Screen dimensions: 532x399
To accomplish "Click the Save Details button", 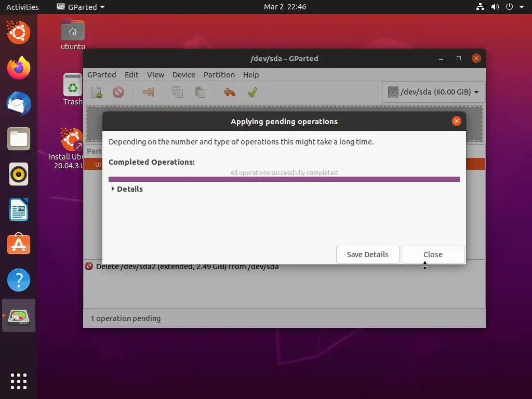I will click(x=367, y=255).
